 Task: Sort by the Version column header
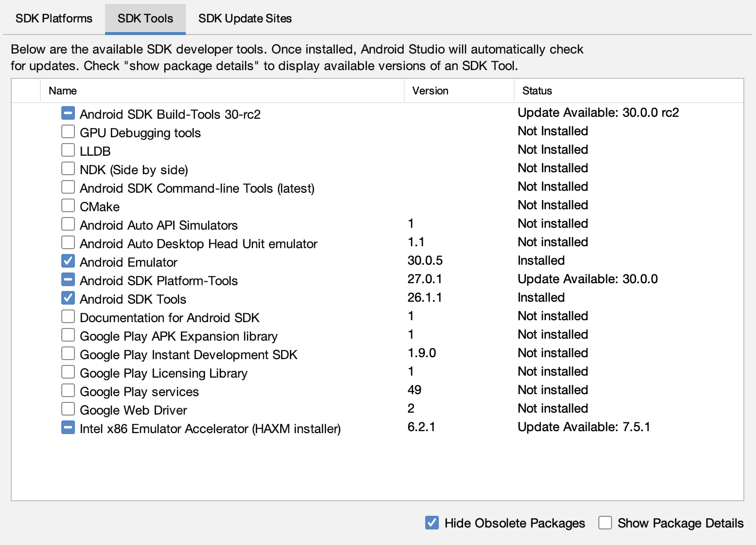[459, 91]
